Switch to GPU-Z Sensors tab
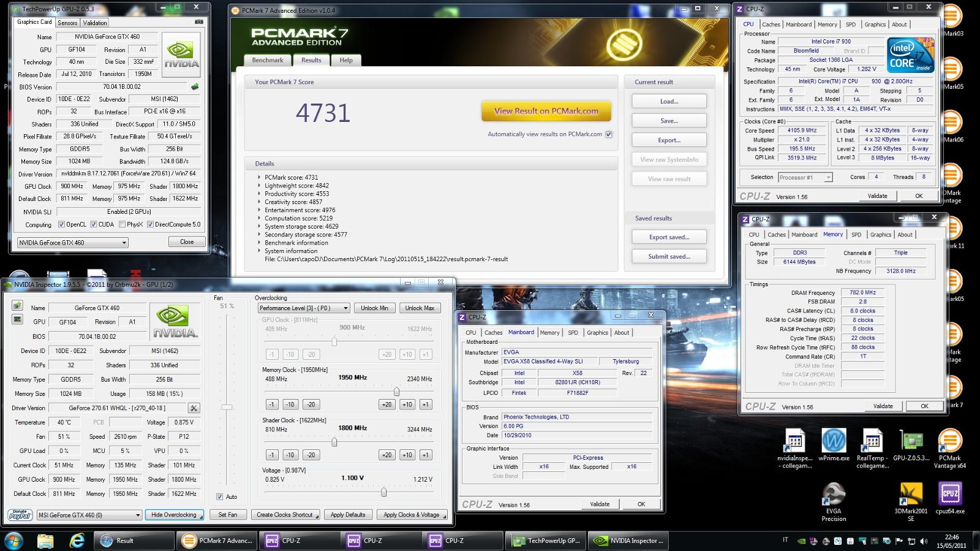980x551 pixels. [67, 23]
